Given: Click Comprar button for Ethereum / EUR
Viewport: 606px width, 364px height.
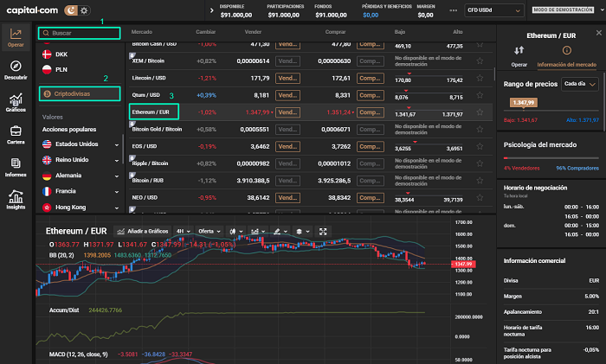Looking at the screenshot, I should pyautogui.click(x=371, y=112).
